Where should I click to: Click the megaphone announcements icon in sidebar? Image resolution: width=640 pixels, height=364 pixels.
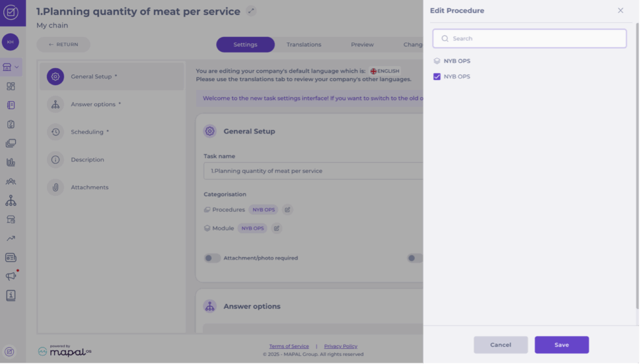[11, 276]
